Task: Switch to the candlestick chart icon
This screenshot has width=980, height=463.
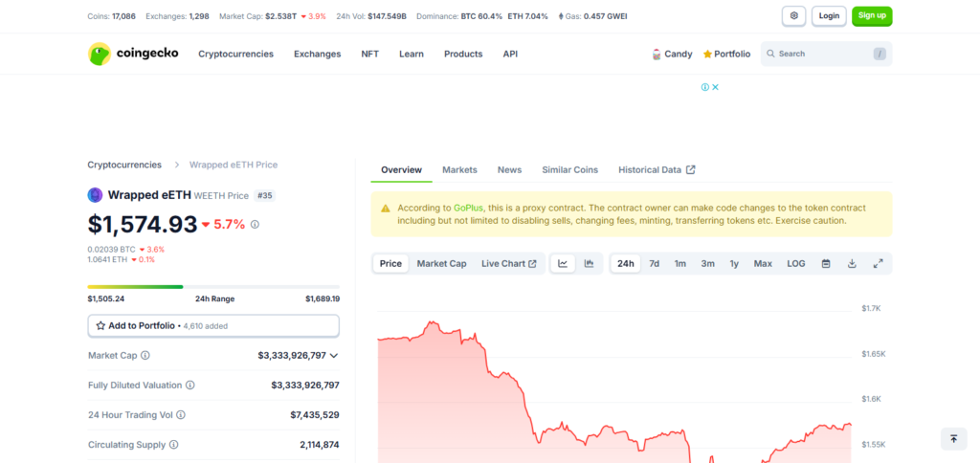Action: (x=589, y=264)
